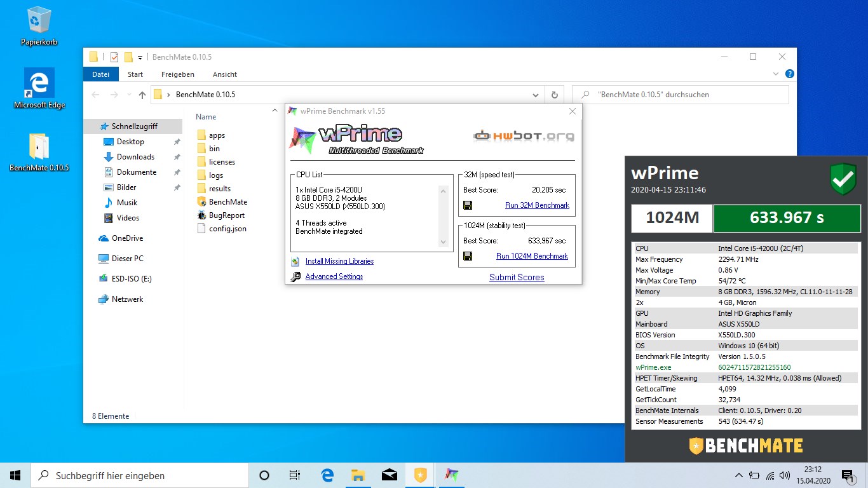Image resolution: width=868 pixels, height=488 pixels.
Task: Click the Install Missing Libraries icon
Action: tap(295, 261)
